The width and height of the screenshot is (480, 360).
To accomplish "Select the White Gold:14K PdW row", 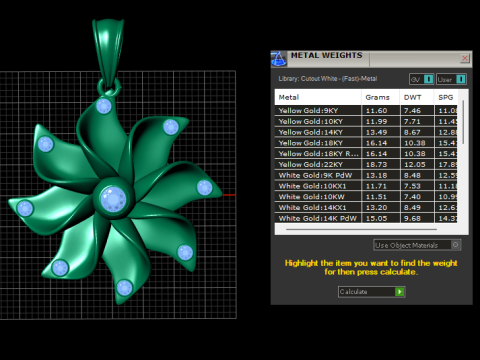I will [366, 218].
